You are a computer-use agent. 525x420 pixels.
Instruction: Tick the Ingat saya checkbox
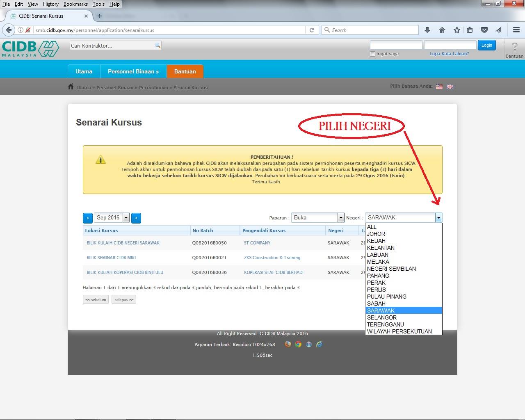373,54
